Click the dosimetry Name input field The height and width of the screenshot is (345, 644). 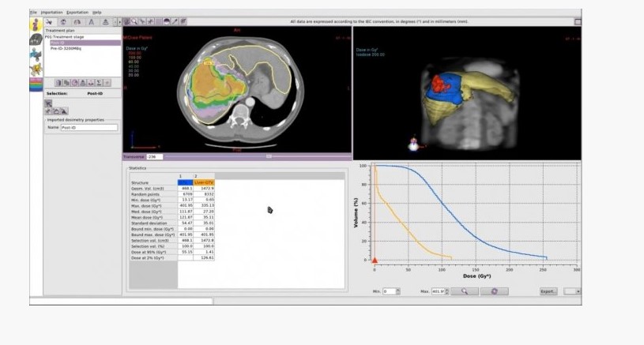click(89, 128)
